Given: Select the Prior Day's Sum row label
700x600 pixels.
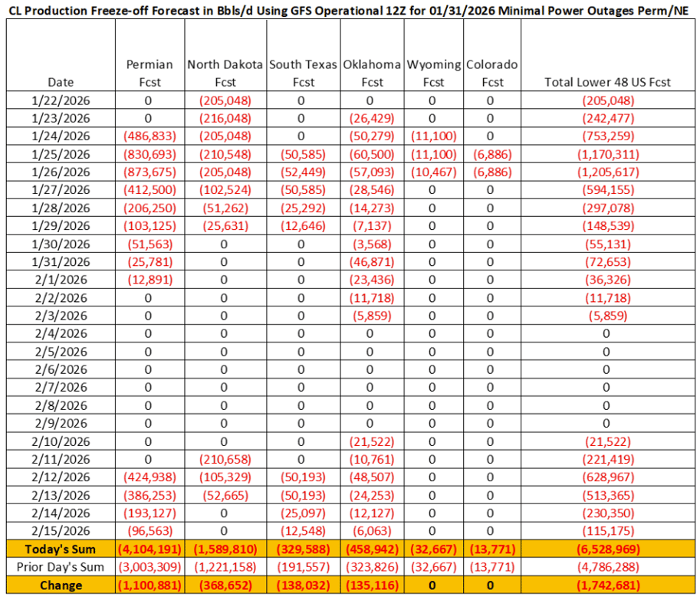Looking at the screenshot, I should (61, 567).
